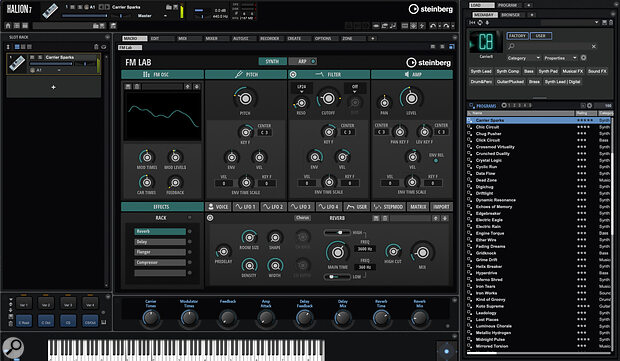620x361 pixels.
Task: Click the MediaBay search field
Action: click(x=552, y=46)
